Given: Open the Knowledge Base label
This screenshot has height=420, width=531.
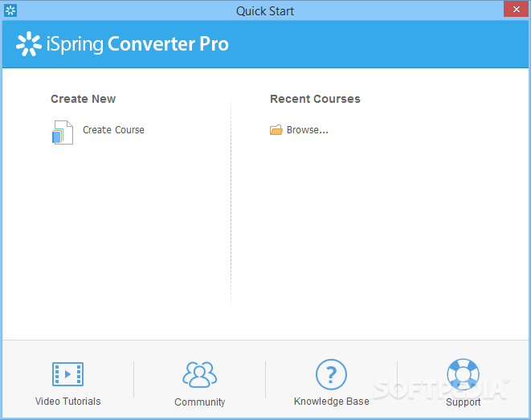Looking at the screenshot, I should click(332, 402).
